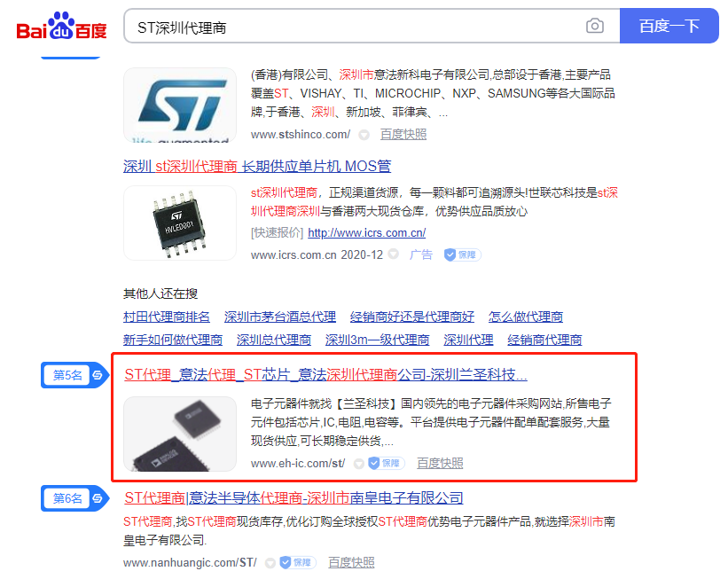Click the rank 5 badge icon
Screen dimensions: 728x579
pyautogui.click(x=98, y=375)
